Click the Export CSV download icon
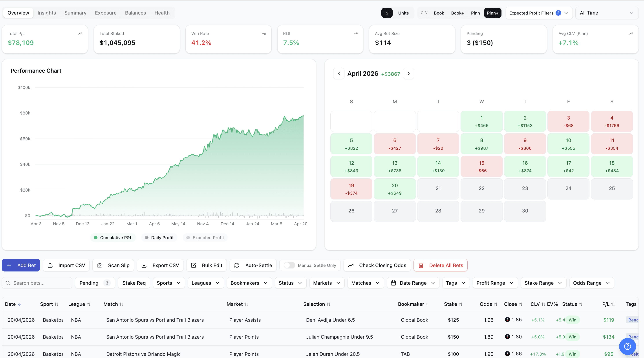 (144, 265)
